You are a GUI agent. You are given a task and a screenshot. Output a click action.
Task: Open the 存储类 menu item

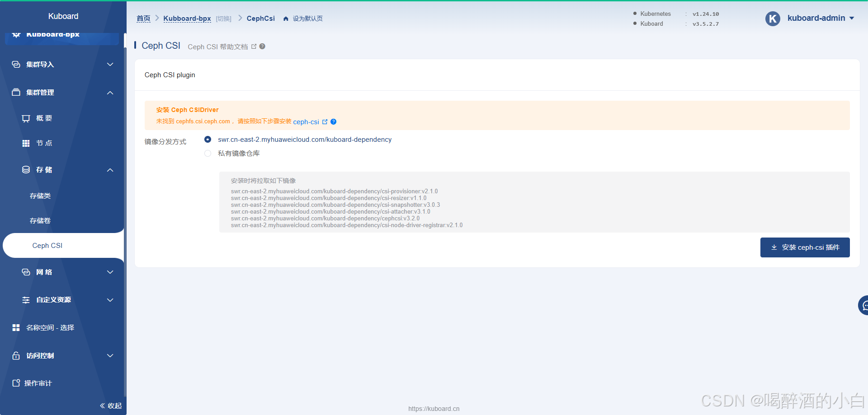[40, 196]
